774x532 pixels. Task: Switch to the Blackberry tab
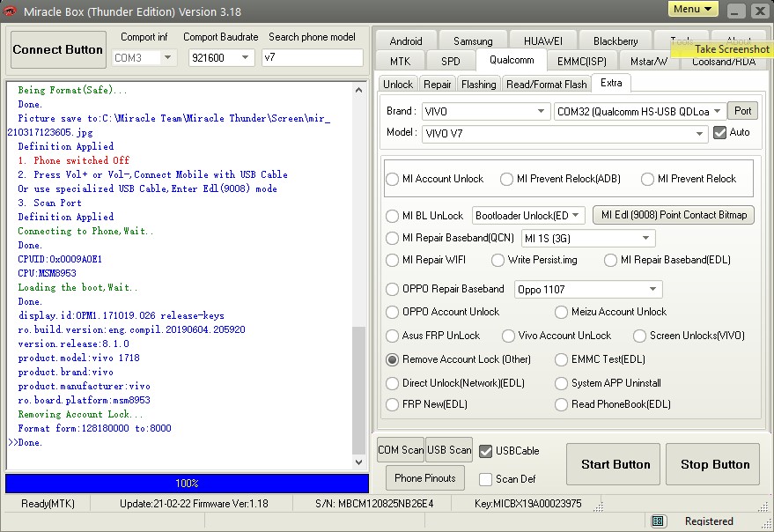pos(616,41)
